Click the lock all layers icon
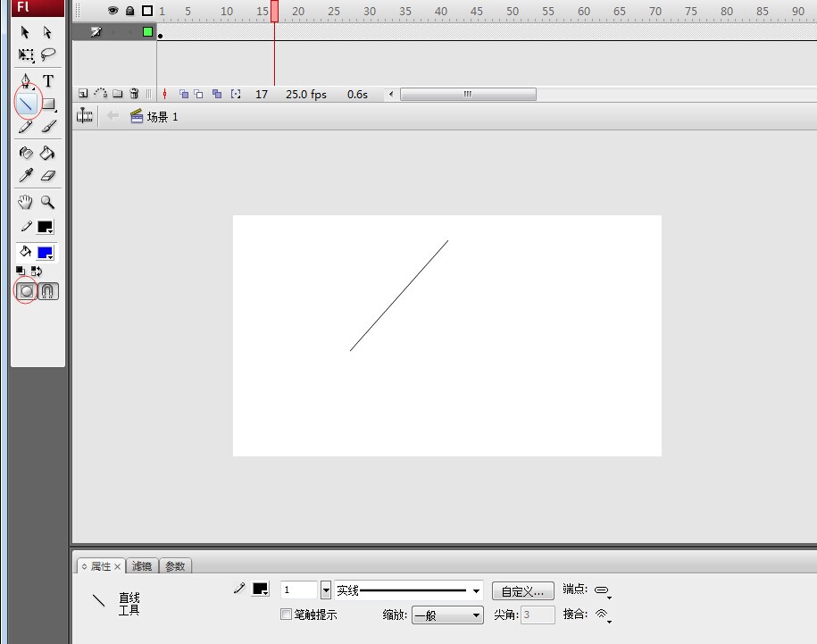The height and width of the screenshot is (644, 817). 129,11
